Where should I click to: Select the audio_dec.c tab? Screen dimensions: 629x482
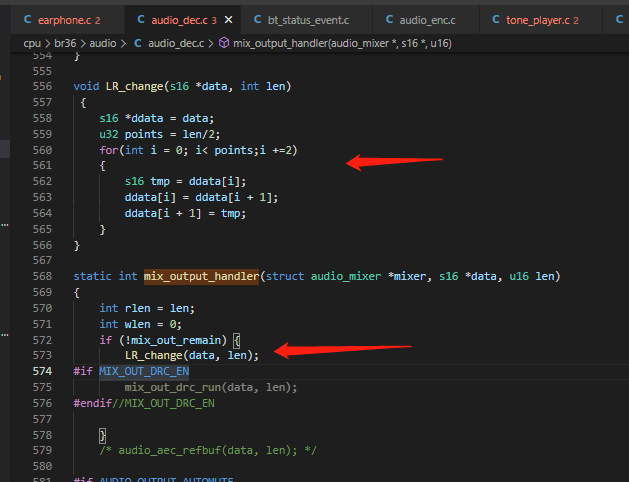tap(183, 20)
